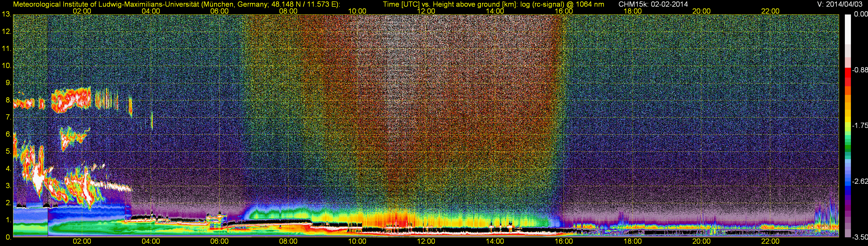The height and width of the screenshot is (246, 868).
Task: Click the 7. km height axis label
Action: [x=8, y=117]
